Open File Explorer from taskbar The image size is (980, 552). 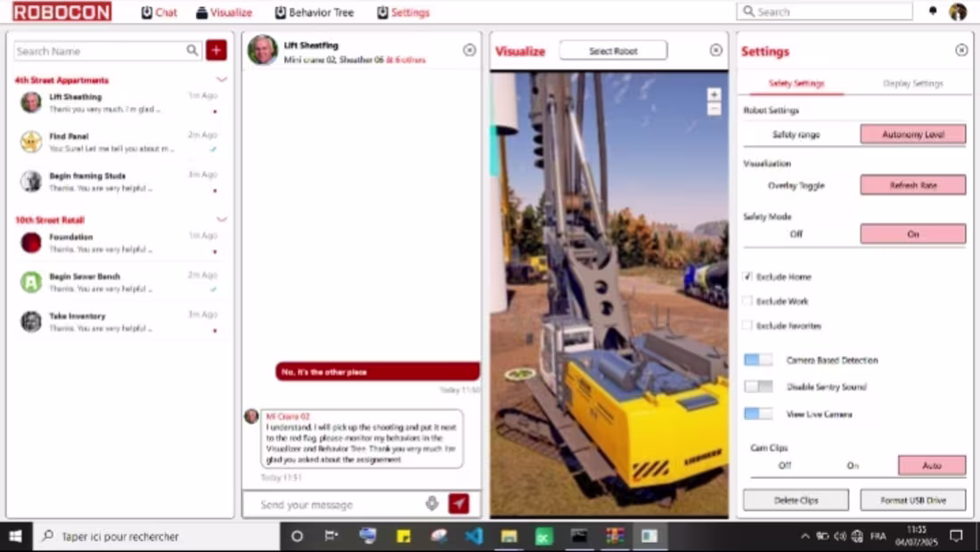[x=509, y=536]
